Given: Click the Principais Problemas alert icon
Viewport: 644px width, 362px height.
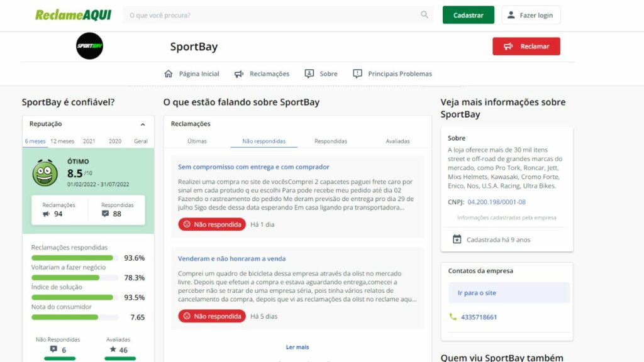Looking at the screenshot, I should [358, 74].
